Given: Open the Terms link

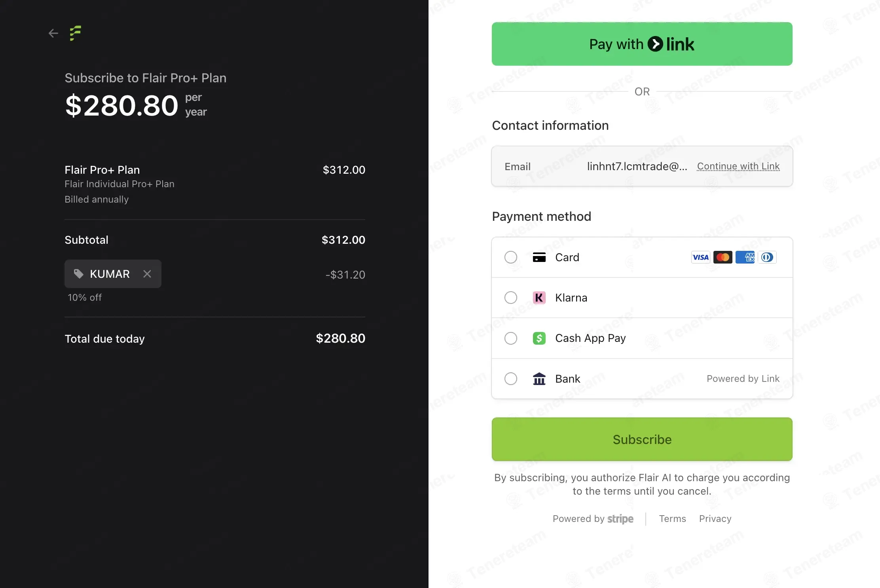Looking at the screenshot, I should point(672,519).
